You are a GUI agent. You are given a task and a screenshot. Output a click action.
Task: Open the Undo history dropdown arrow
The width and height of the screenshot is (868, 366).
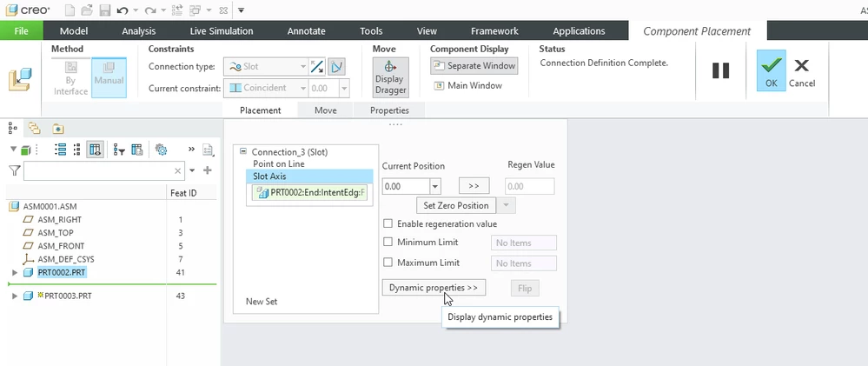136,10
